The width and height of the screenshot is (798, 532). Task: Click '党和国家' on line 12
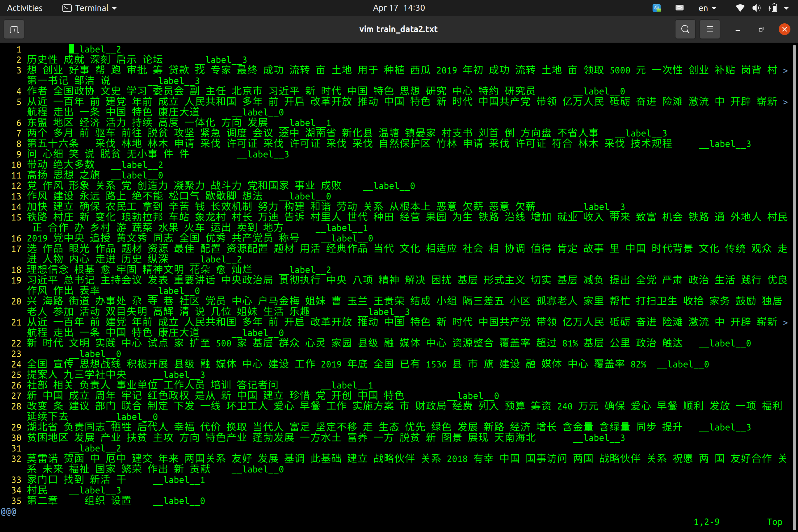point(268,186)
